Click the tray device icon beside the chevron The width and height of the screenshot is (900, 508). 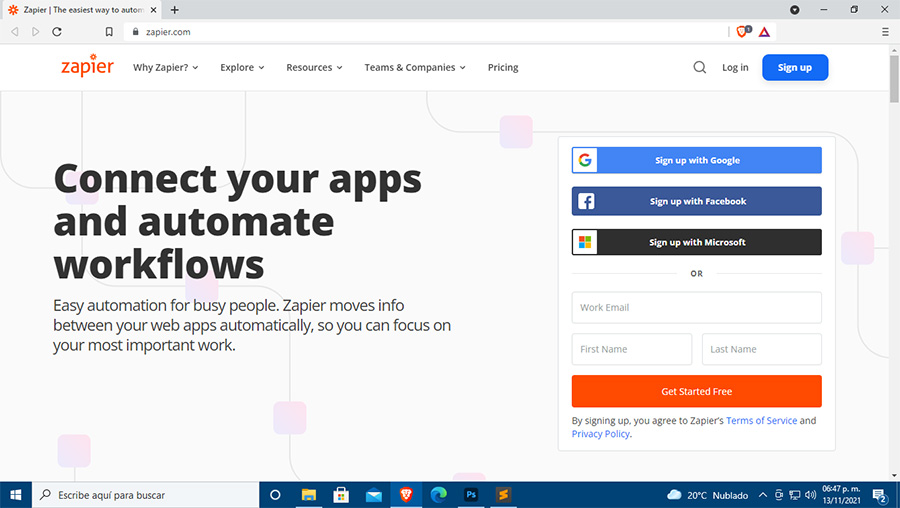click(x=779, y=495)
